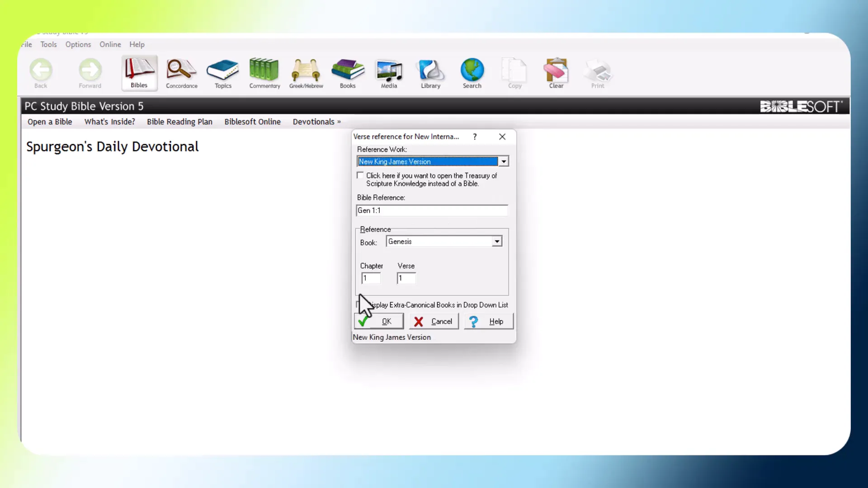Viewport: 868px width, 488px height.
Task: Open the Concordance magnifier icon
Action: tap(181, 73)
